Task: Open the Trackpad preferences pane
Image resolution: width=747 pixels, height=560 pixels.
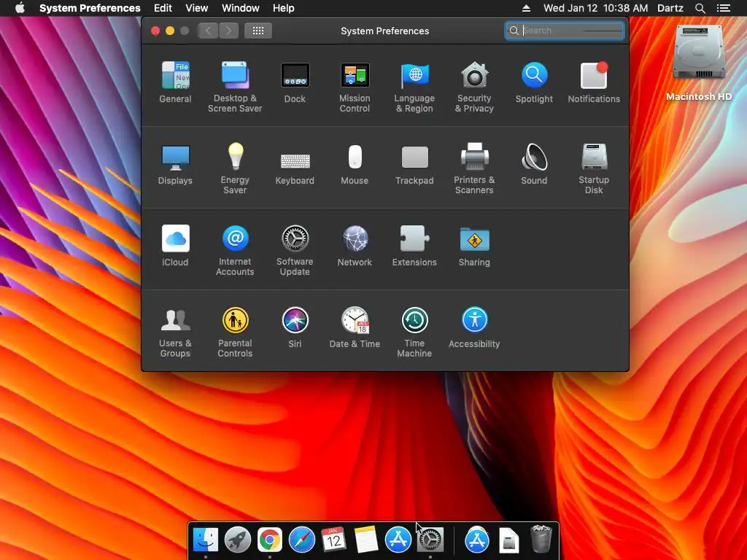Action: (x=414, y=164)
